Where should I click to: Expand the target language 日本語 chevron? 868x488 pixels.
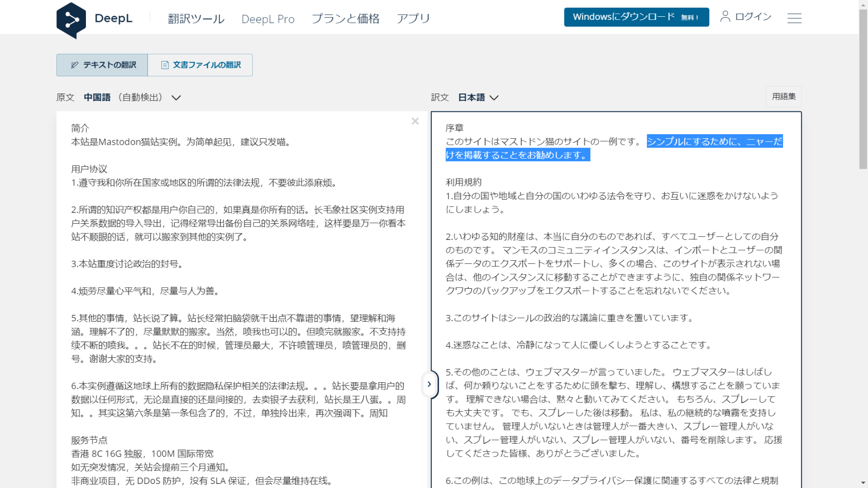pyautogui.click(x=494, y=98)
